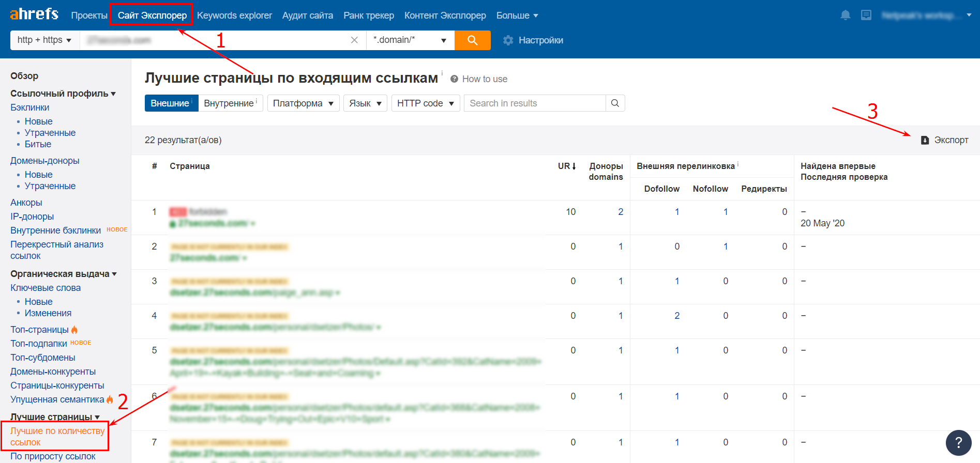Open the round help question-mark button
This screenshot has width=980, height=463.
point(958,442)
